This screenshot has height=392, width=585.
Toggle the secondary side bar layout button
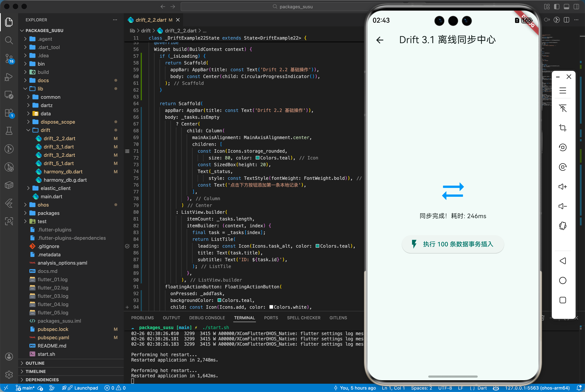576,7
